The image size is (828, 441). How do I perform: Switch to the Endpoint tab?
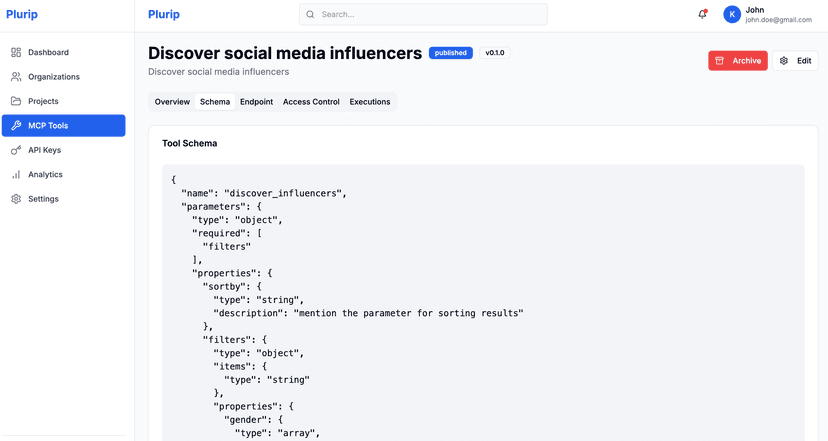[x=257, y=102]
